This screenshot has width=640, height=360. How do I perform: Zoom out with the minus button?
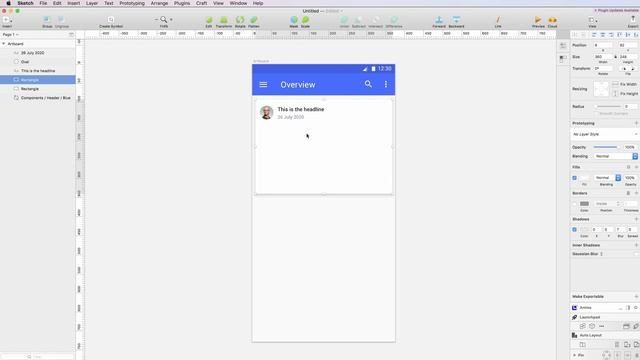156,20
